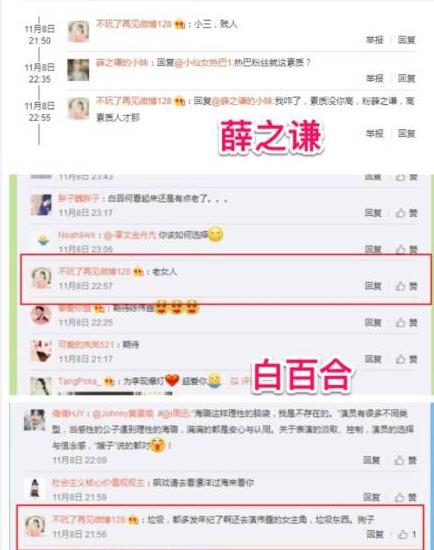Open avatar of the 21:50 commenter

(x=78, y=31)
